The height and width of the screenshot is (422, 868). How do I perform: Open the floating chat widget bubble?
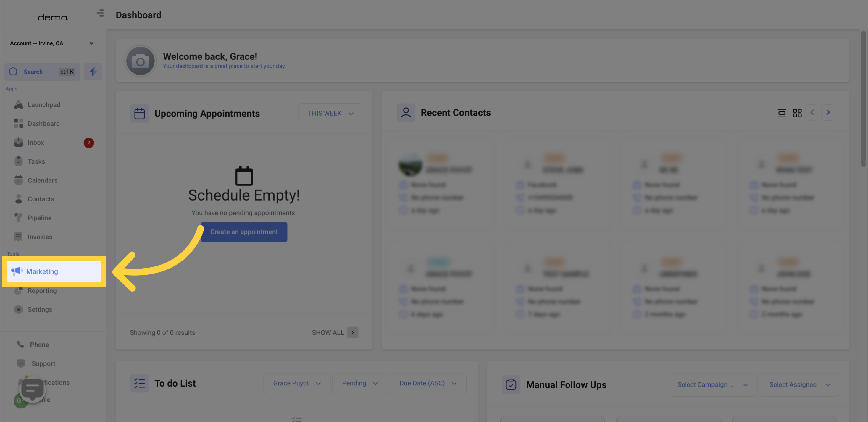(x=32, y=390)
